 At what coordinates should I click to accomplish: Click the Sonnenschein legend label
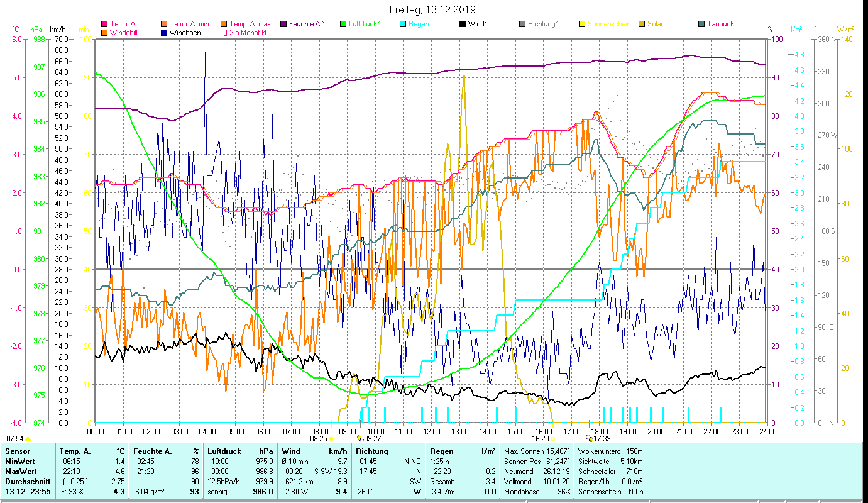[x=609, y=24]
